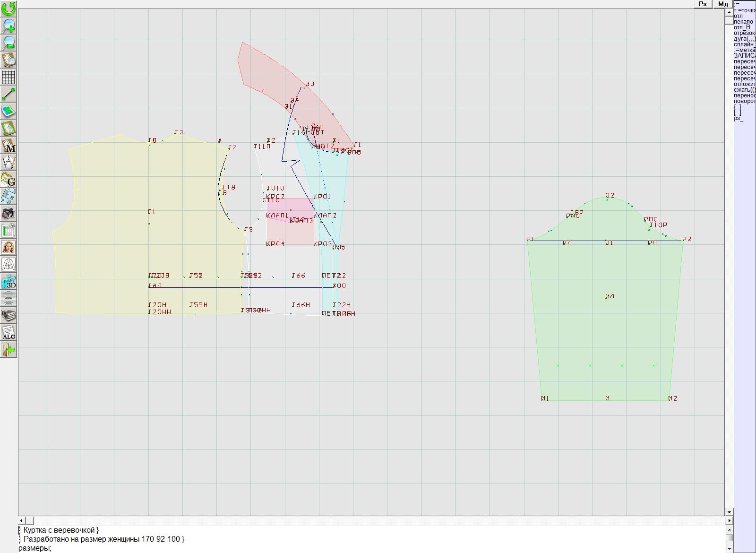Toggle the grid display icon
756x553 pixels.
(x=9, y=77)
